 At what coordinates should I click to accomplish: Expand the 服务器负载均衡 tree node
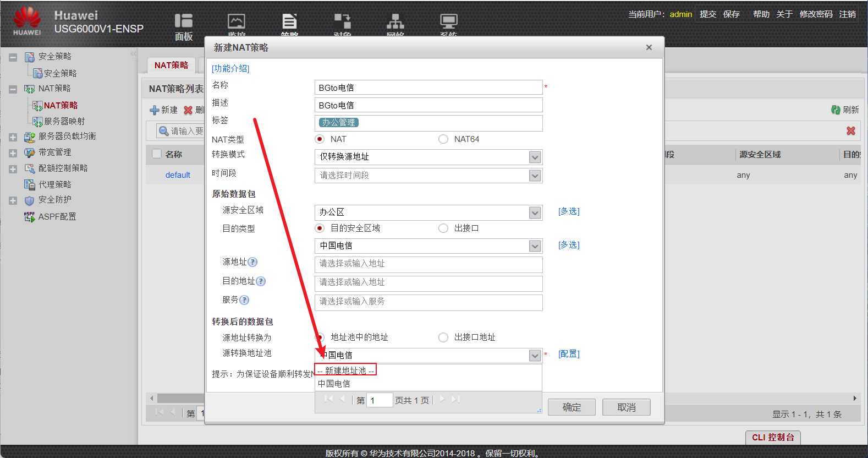coord(13,137)
